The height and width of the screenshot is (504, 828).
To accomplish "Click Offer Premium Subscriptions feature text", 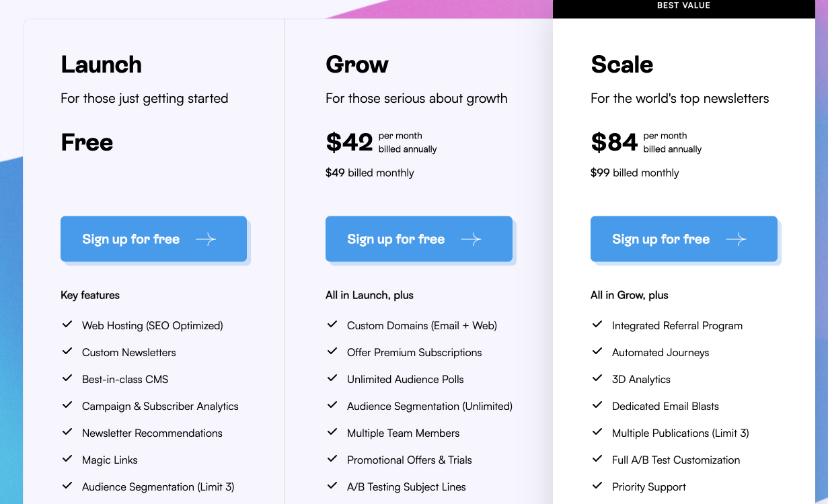I will [x=414, y=352].
